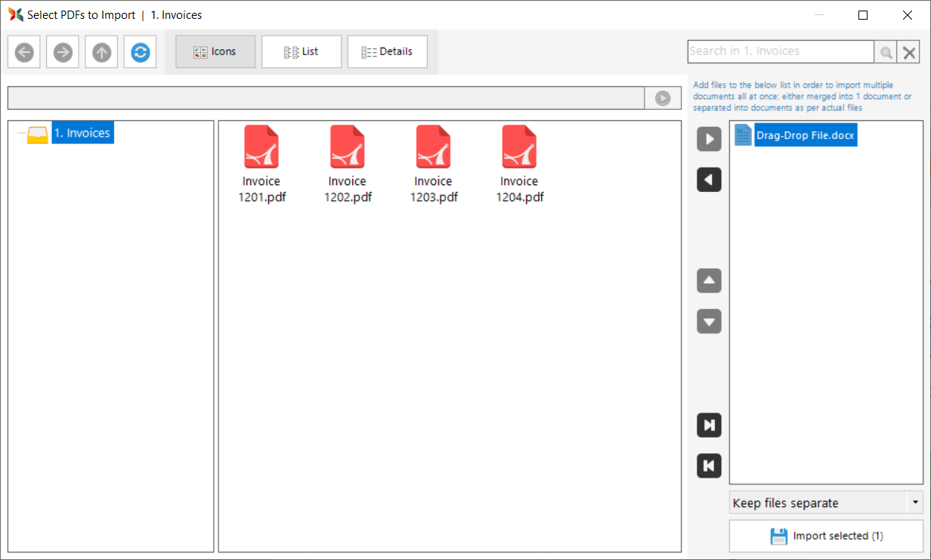Clear the search with the X button
The height and width of the screenshot is (560, 931).
click(909, 52)
